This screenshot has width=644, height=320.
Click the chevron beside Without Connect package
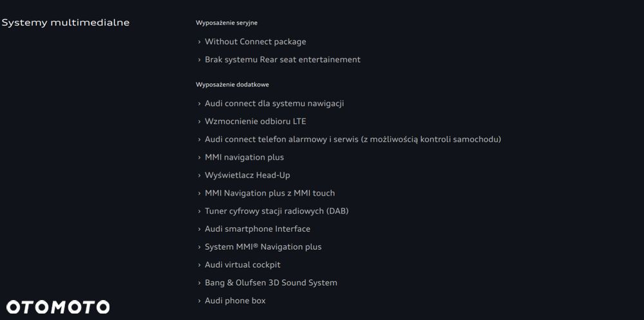pyautogui.click(x=200, y=42)
